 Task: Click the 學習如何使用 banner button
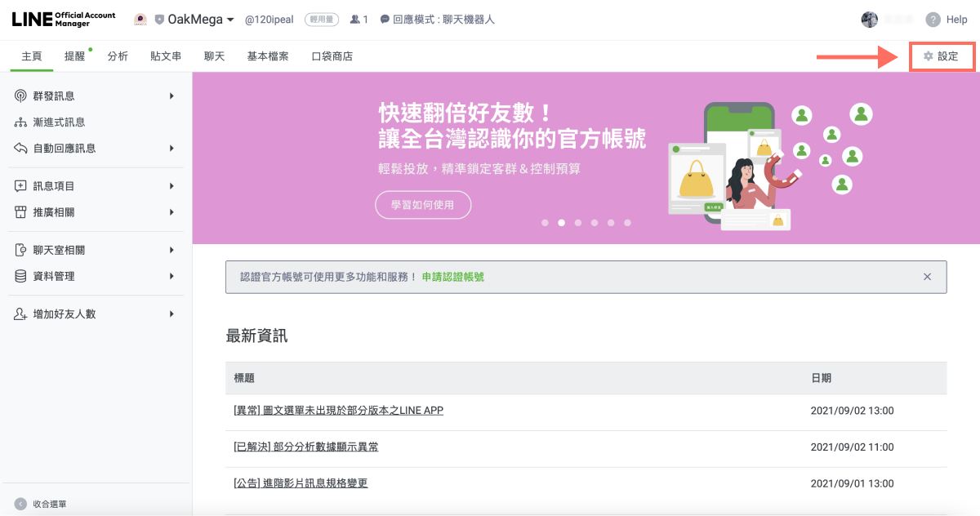423,205
